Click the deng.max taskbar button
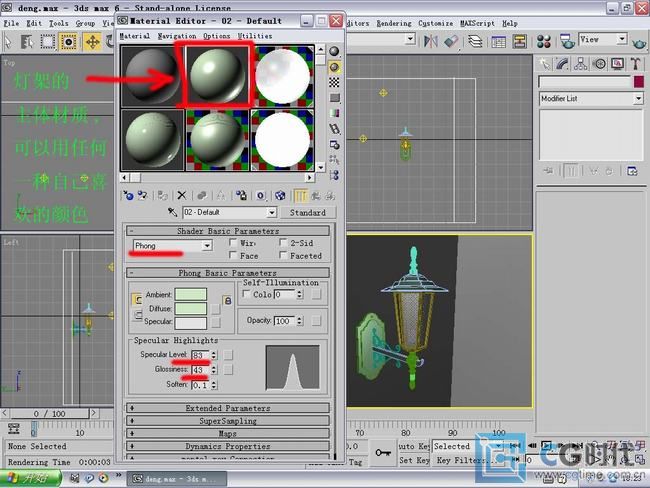This screenshot has width=650, height=488. pyautogui.click(x=177, y=478)
